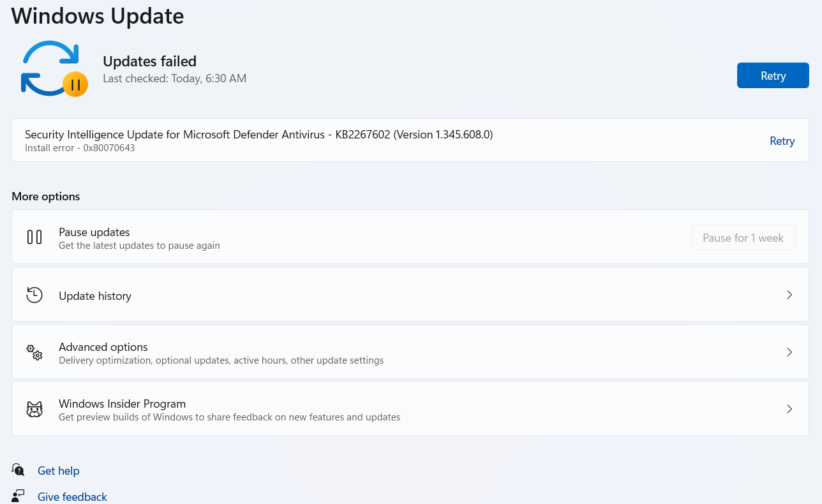Click the Get preview builds of Windows description
The height and width of the screenshot is (504, 822).
pyautogui.click(x=229, y=417)
